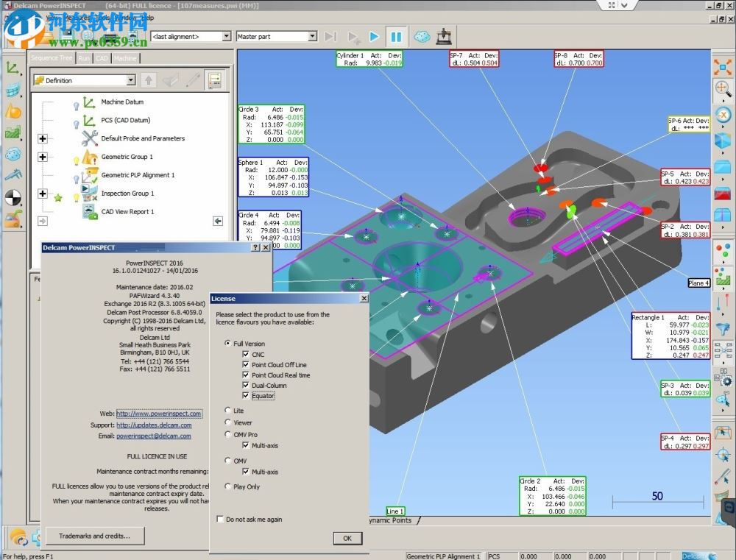Check the Do not ask me again box
Image resolution: width=736 pixels, height=560 pixels.
click(219, 519)
